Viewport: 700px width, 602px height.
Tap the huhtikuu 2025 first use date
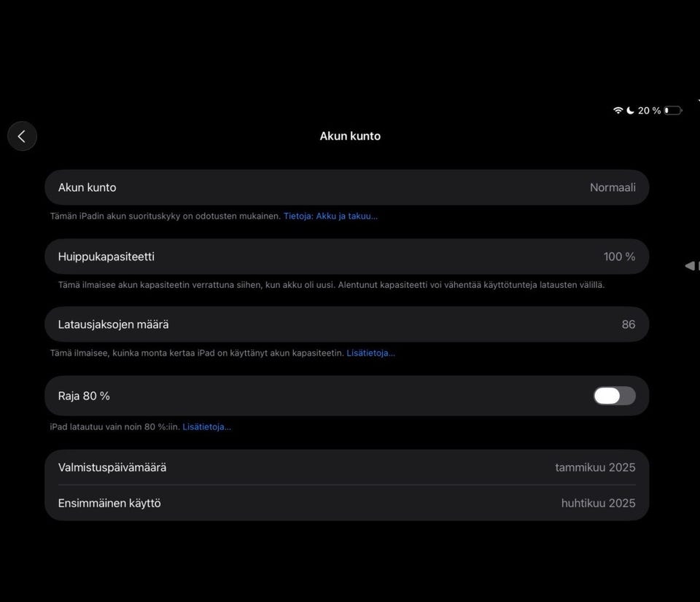pyautogui.click(x=598, y=503)
